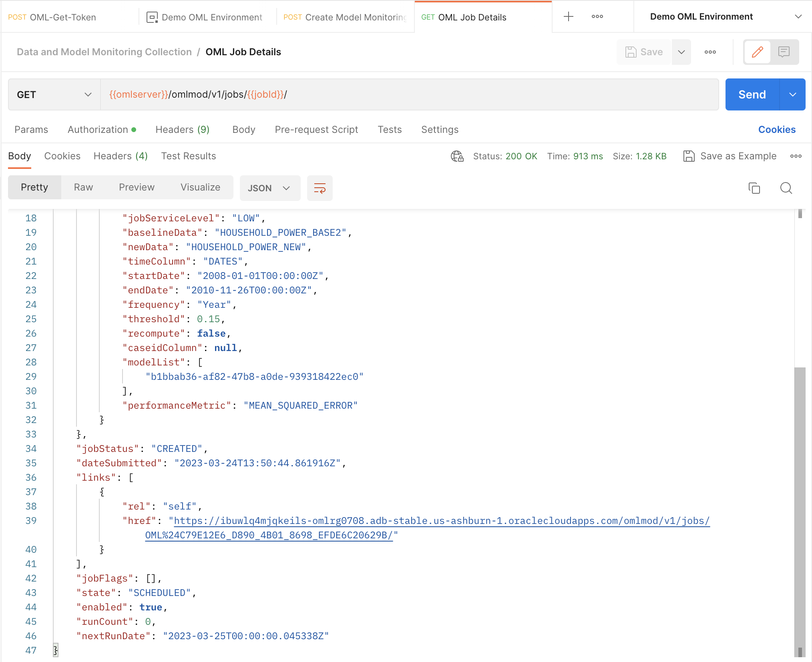Click the search response magnifier icon

tap(786, 188)
